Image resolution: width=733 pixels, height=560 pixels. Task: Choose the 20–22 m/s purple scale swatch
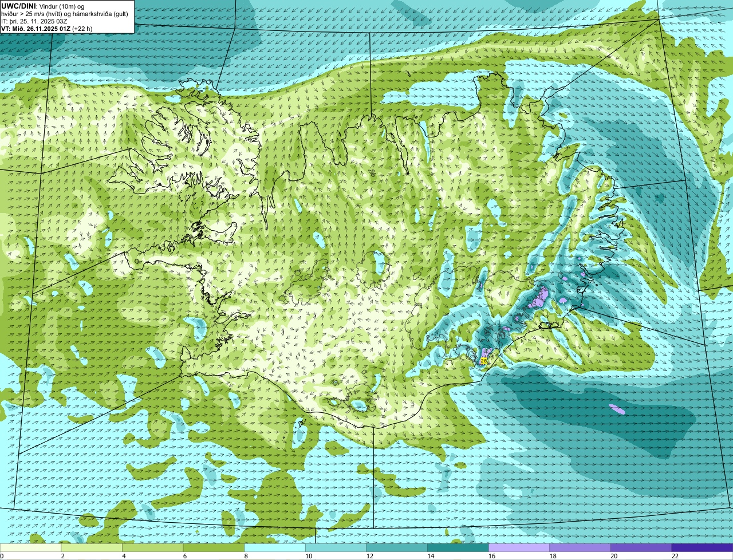(641, 548)
